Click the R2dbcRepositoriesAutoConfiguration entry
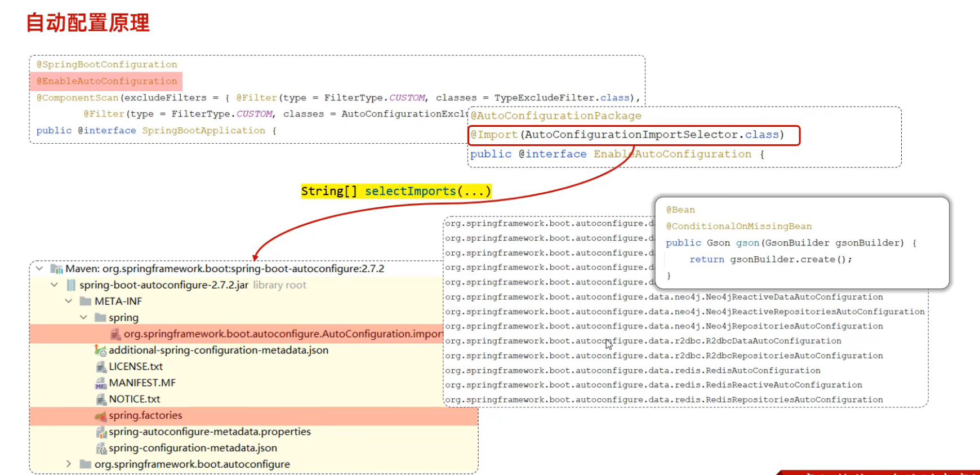 pyautogui.click(x=664, y=356)
